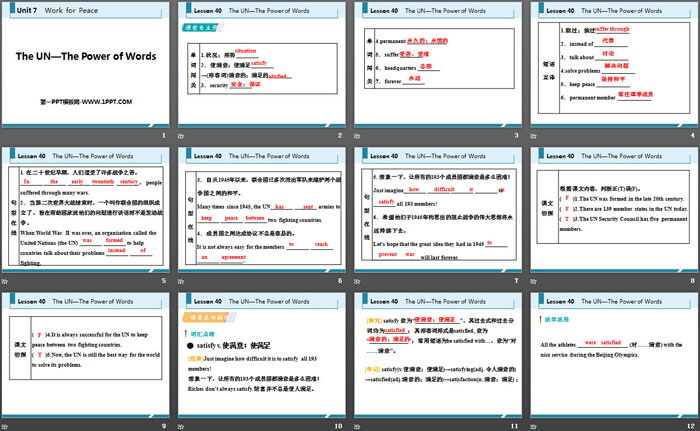This screenshot has width=700, height=431.
Task: Select slide 12 about the Beijing Olympics athletes
Action: pyautogui.click(x=614, y=355)
